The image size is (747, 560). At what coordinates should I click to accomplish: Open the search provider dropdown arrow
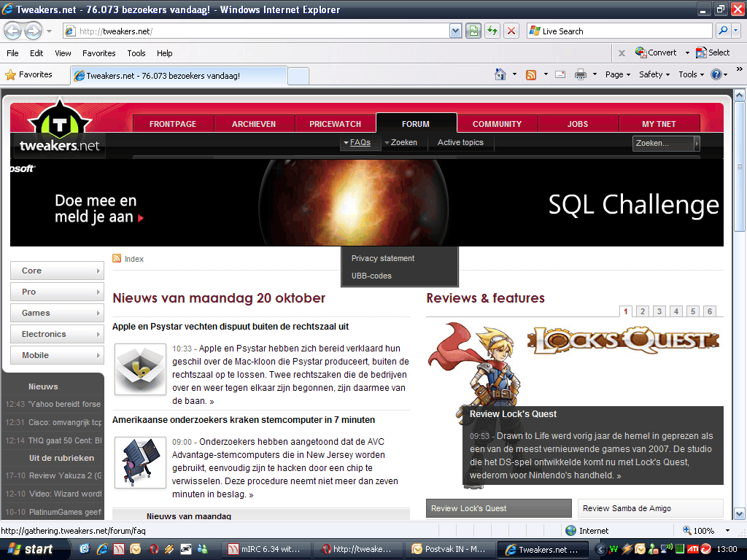pos(736,31)
